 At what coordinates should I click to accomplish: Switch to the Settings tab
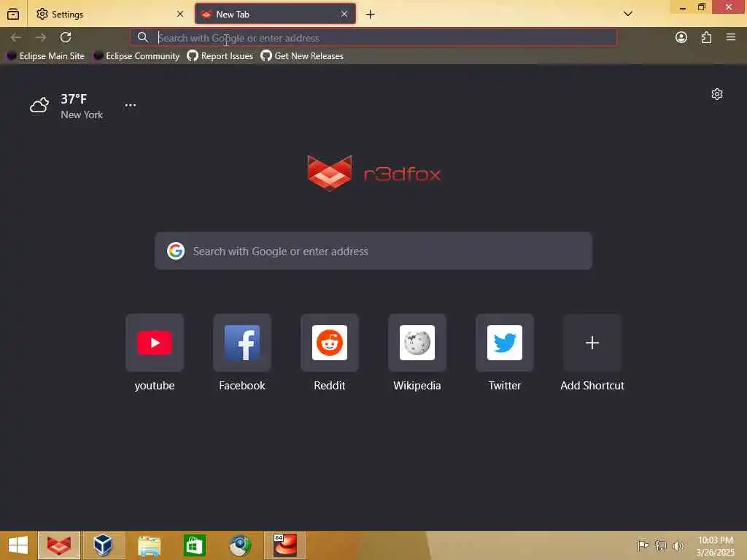click(x=109, y=15)
